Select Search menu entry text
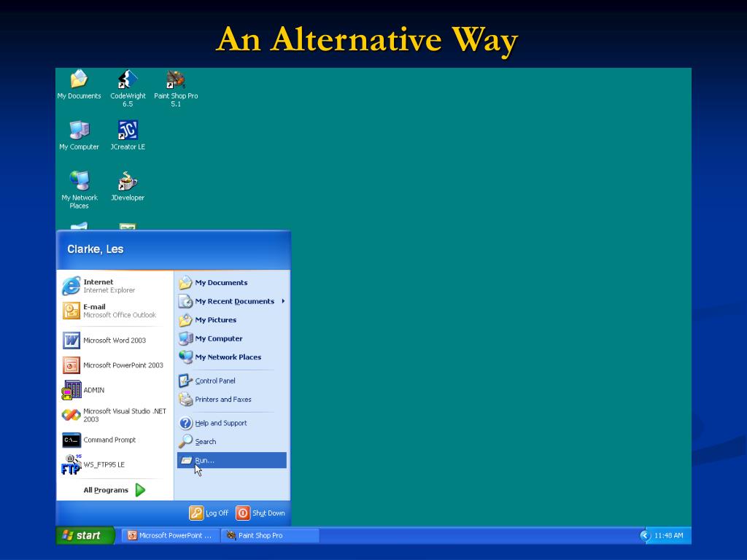Image resolution: width=747 pixels, height=560 pixels. pyautogui.click(x=205, y=442)
